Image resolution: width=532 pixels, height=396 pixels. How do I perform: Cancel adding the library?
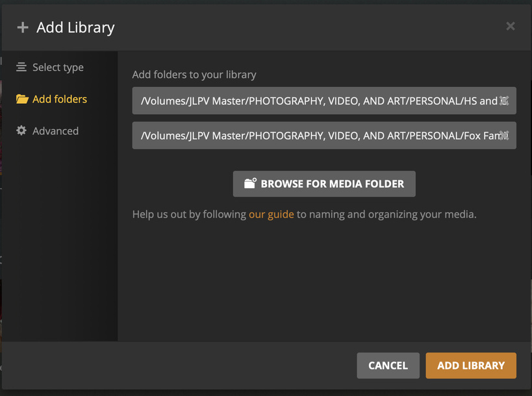coord(388,365)
